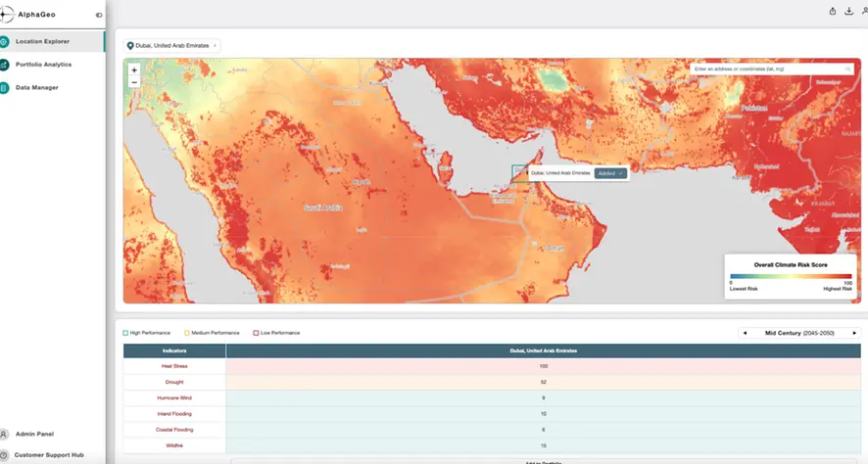Click the Saudi Arabia label on map
This screenshot has height=464, width=868.
[x=322, y=208]
